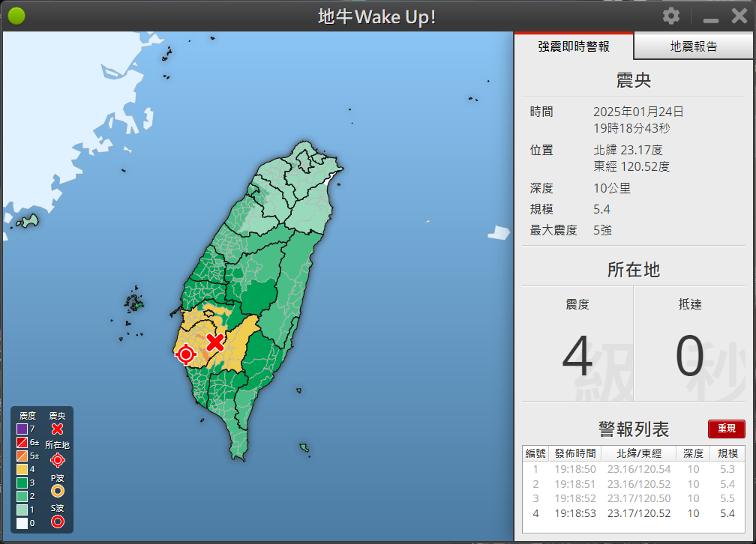Click the 23.16/120.54 coordinates cell
This screenshot has height=544, width=756.
coord(639,469)
